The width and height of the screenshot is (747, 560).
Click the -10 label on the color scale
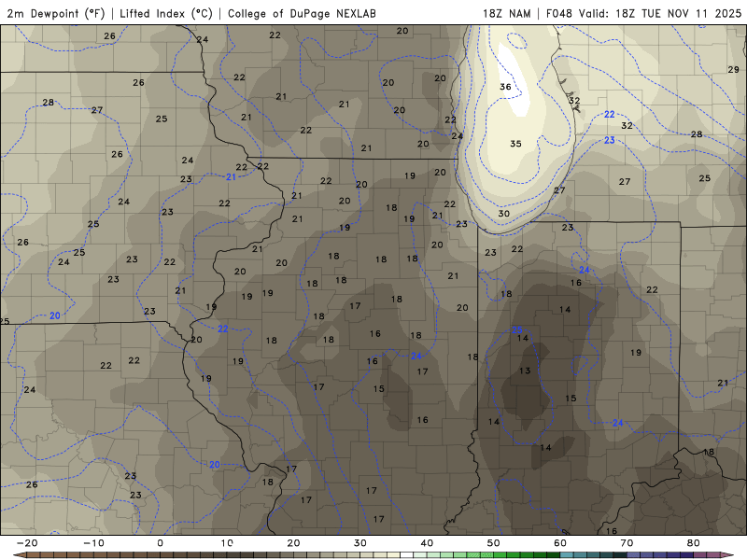[93, 543]
